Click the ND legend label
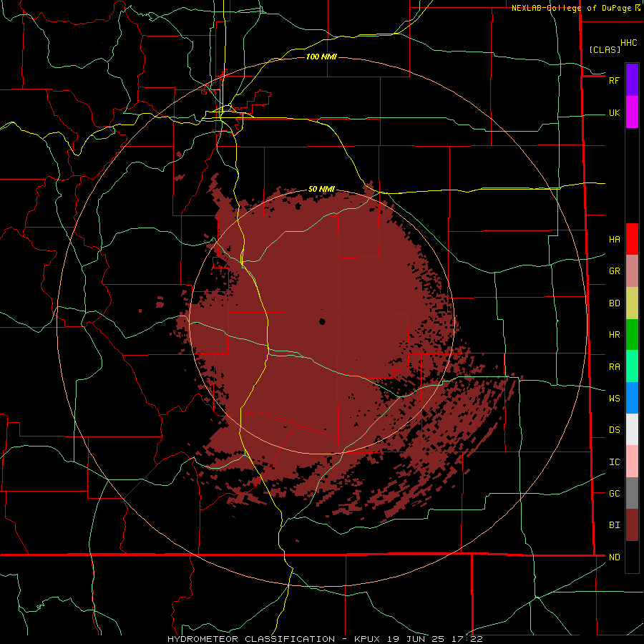Image resolution: width=644 pixels, height=644 pixels. (614, 557)
